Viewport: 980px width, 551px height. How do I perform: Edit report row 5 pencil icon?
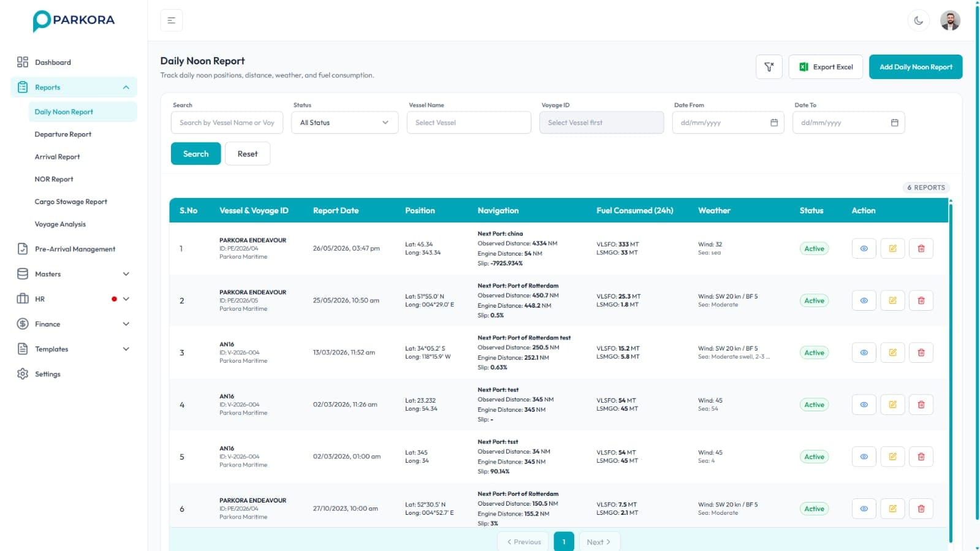892,457
